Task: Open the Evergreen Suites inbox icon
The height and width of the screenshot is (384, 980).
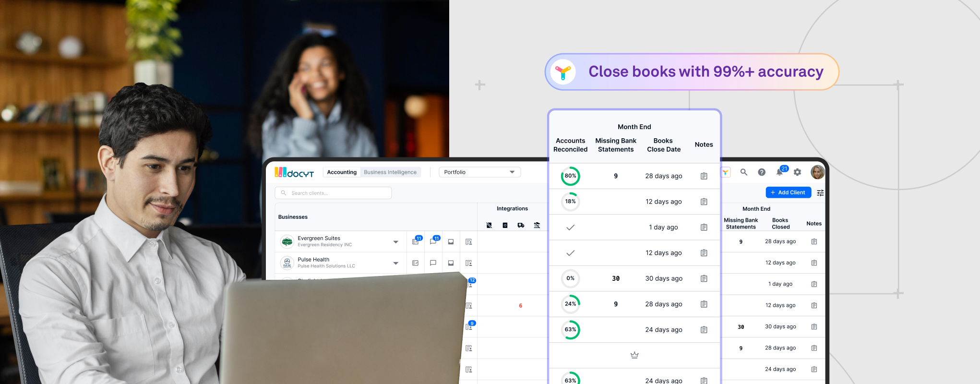Action: point(451,242)
